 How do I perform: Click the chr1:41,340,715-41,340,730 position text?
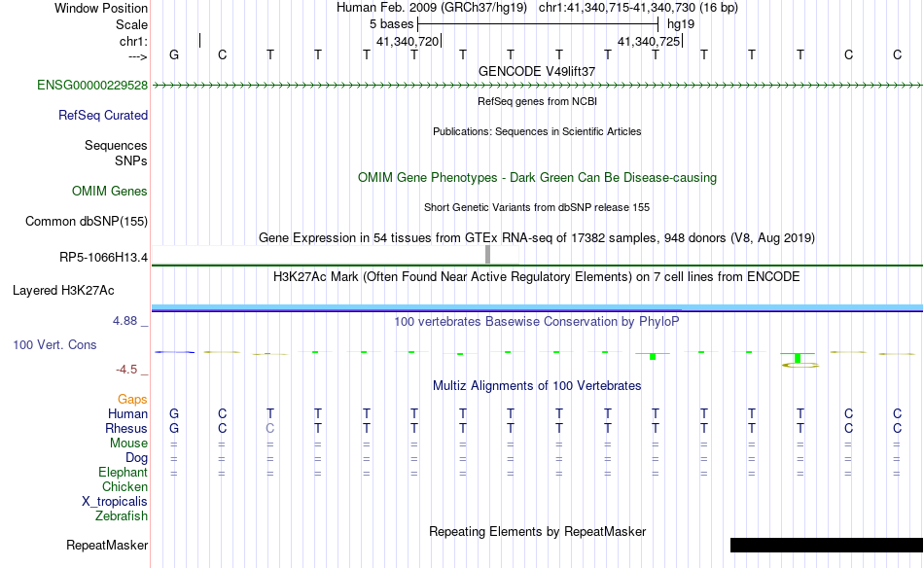[638, 8]
